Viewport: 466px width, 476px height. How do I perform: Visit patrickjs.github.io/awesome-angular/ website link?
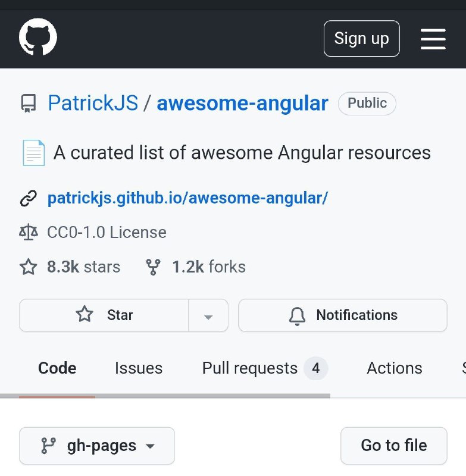click(x=188, y=198)
